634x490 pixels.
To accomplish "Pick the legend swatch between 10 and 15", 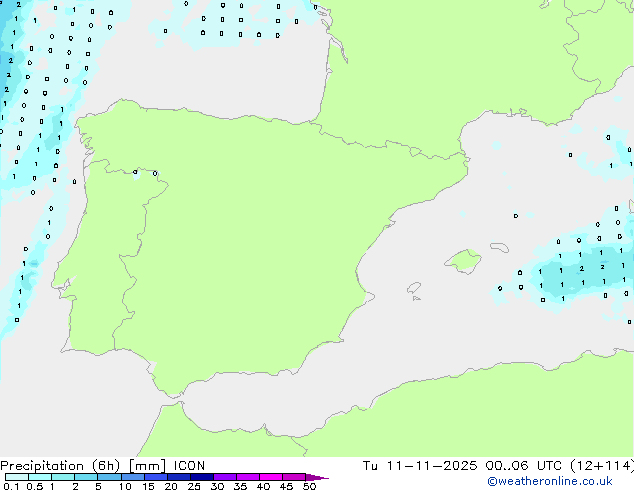I will point(132,477).
